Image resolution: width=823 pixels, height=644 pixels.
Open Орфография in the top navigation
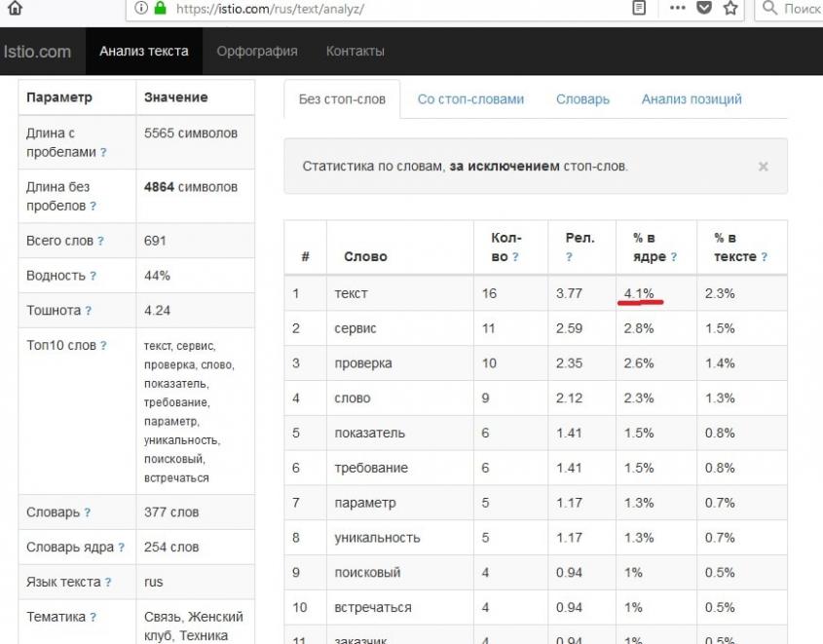(257, 51)
